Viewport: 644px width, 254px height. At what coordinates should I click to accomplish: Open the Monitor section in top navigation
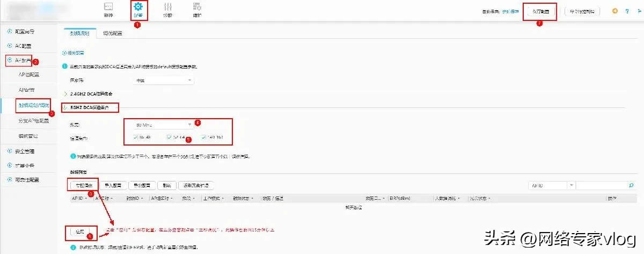click(108, 9)
